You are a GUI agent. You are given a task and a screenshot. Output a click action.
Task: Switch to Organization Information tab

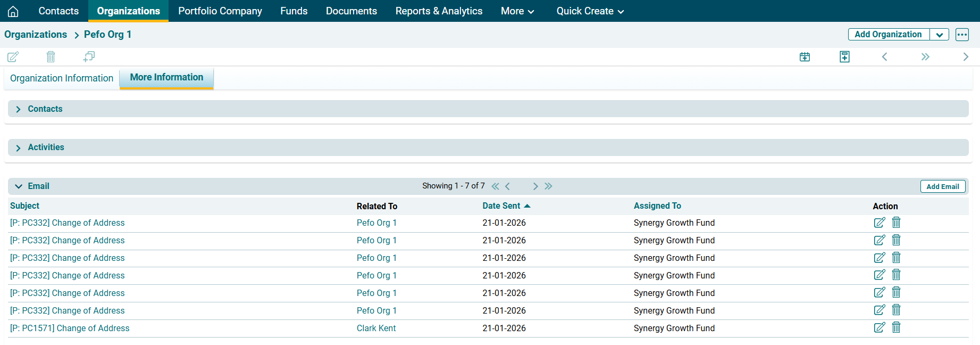(x=62, y=78)
